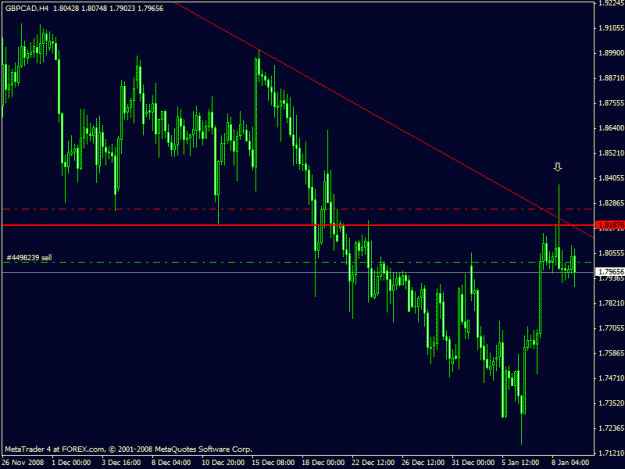Click the '31 Dec 00:00' time label
Viewport: 625px width, 469px height.
click(x=473, y=463)
